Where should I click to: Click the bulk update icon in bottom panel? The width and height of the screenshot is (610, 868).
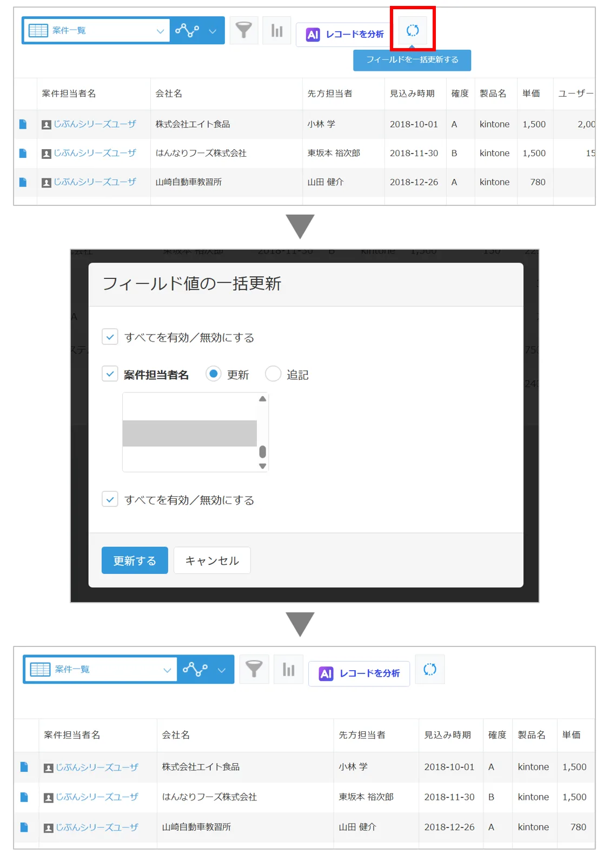click(430, 670)
